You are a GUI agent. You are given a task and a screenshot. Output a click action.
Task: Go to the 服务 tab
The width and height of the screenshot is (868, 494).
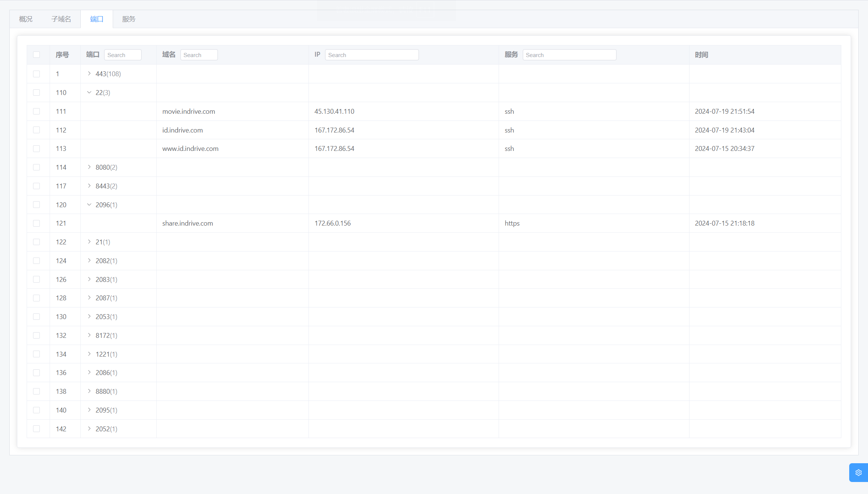point(129,19)
